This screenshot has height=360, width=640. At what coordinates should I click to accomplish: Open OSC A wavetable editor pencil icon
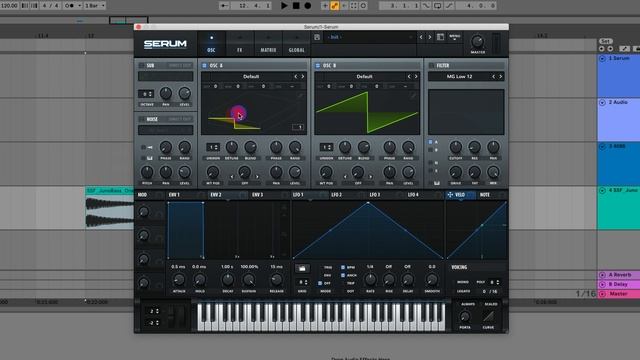300,96
